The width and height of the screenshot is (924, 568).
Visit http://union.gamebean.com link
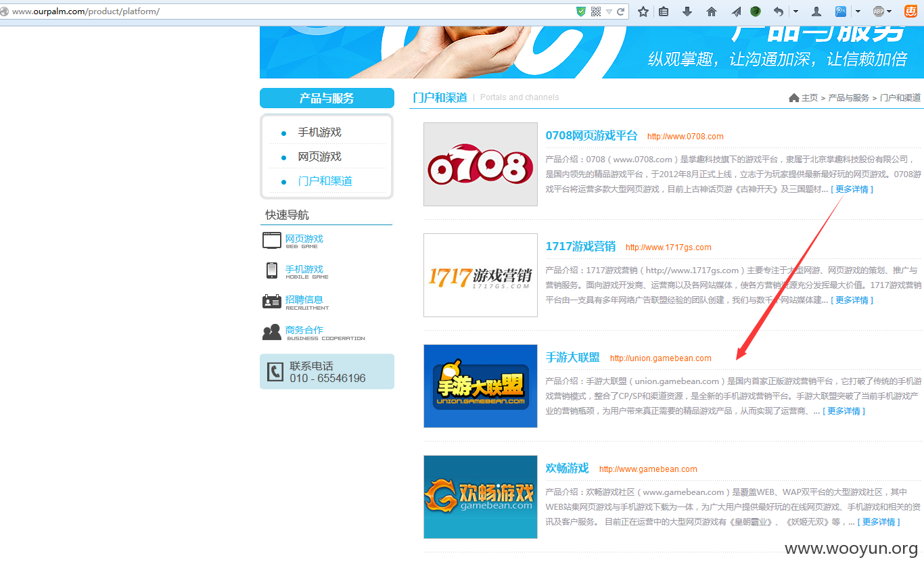661,358
